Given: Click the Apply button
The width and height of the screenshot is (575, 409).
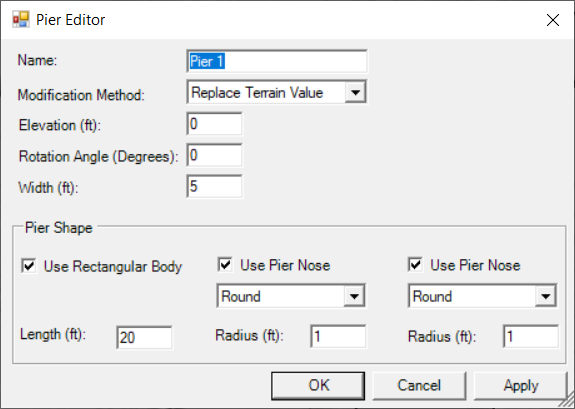Looking at the screenshot, I should tap(521, 386).
